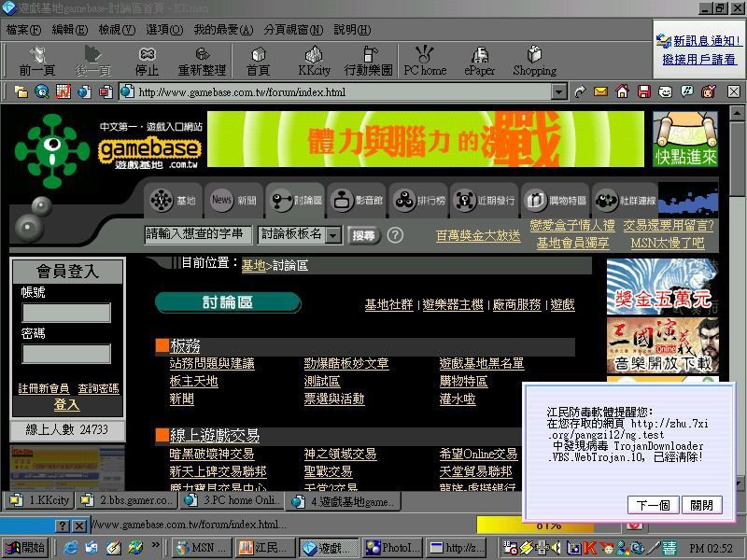Click the Internet Explorer quick launch icon
This screenshot has width=747, height=560.
click(70, 548)
